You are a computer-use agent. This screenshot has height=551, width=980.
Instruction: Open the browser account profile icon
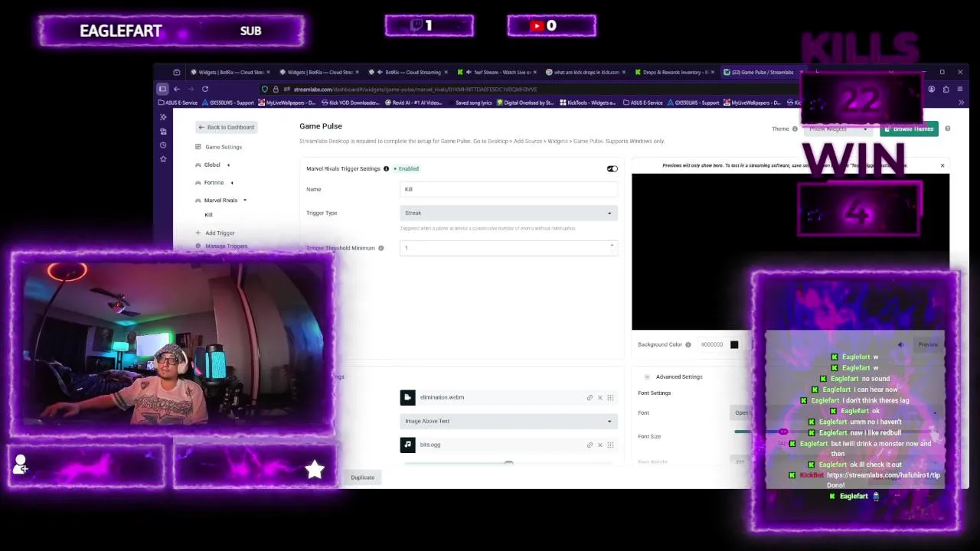pyautogui.click(x=932, y=89)
